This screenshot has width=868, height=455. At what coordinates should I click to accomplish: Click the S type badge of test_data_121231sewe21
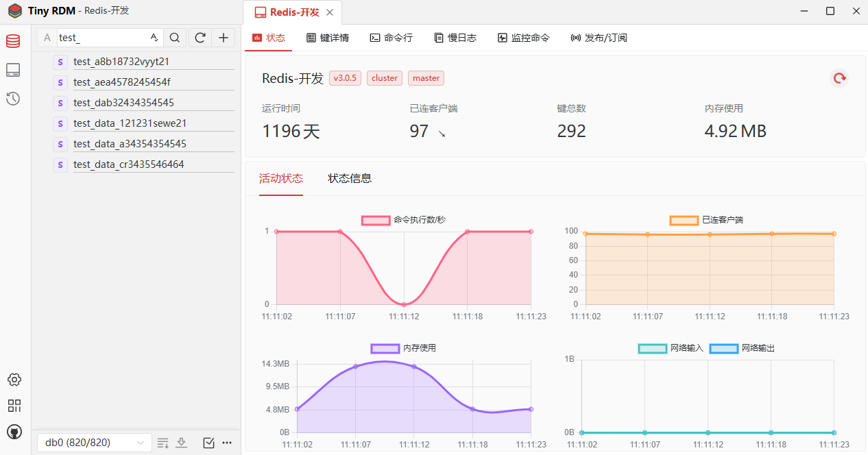[60, 123]
